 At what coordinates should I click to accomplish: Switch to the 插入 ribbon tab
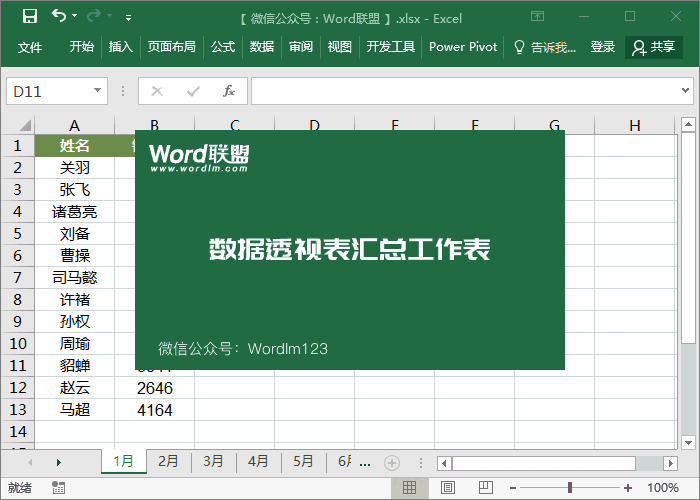[x=121, y=46]
